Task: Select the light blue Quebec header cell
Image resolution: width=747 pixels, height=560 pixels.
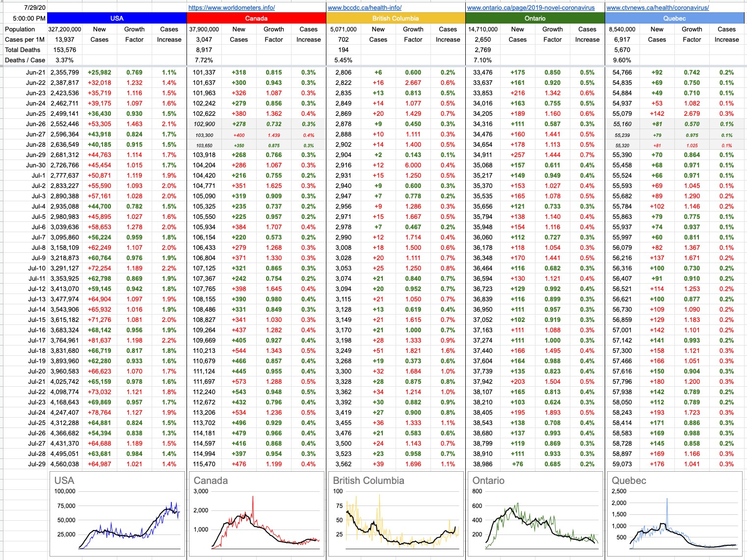Action: coord(674,18)
